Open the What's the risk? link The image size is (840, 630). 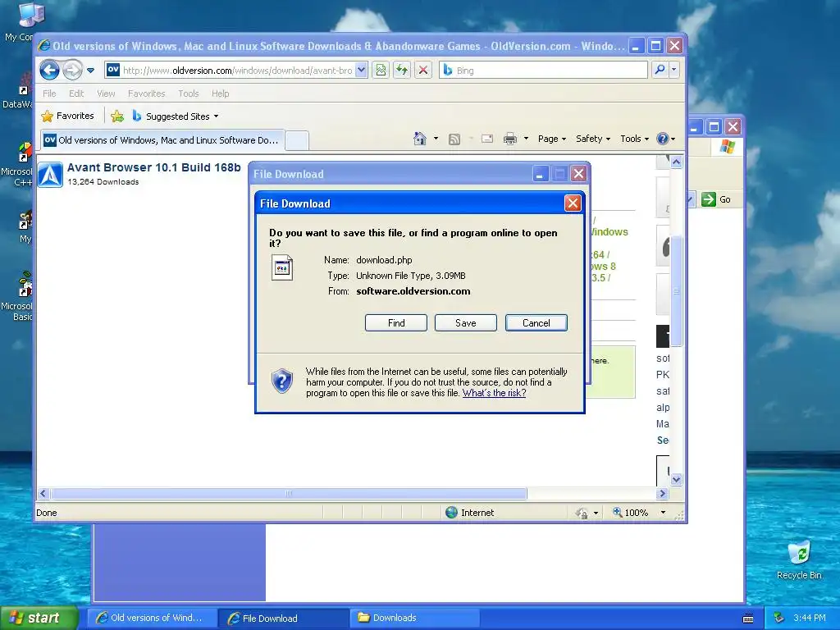(x=494, y=393)
